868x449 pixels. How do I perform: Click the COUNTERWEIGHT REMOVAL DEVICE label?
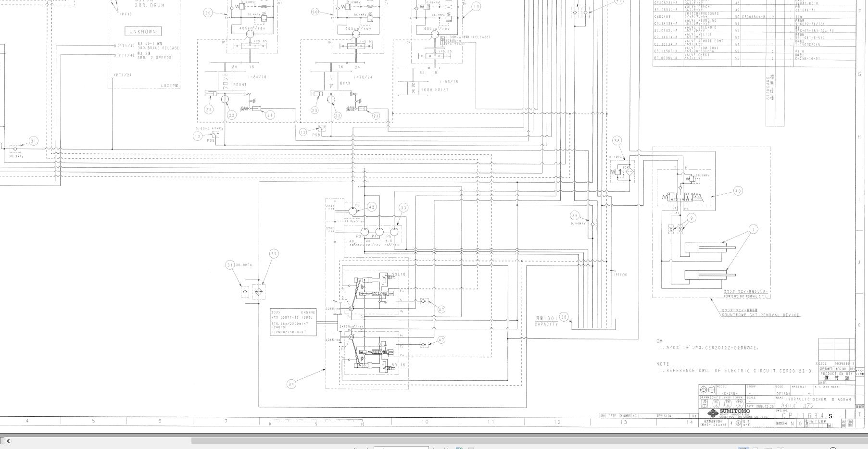(761, 315)
